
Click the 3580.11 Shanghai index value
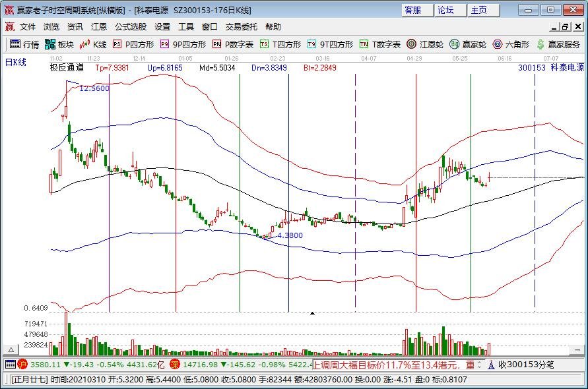(x=46, y=364)
